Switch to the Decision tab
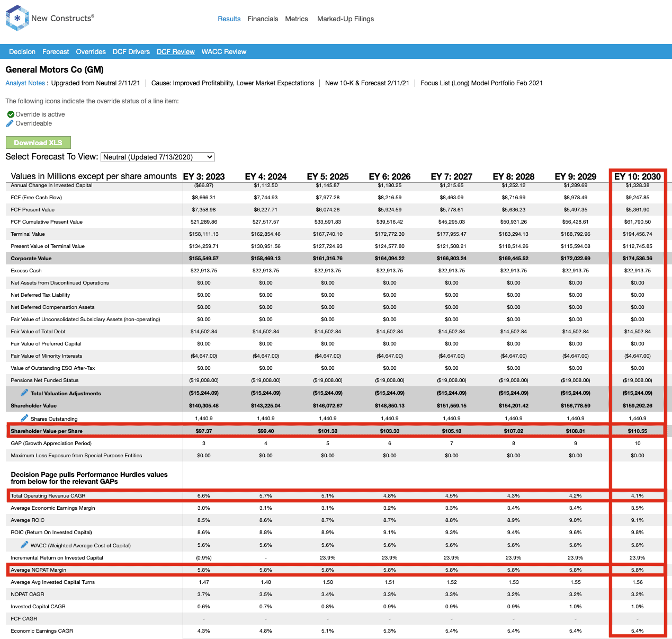 coord(22,52)
